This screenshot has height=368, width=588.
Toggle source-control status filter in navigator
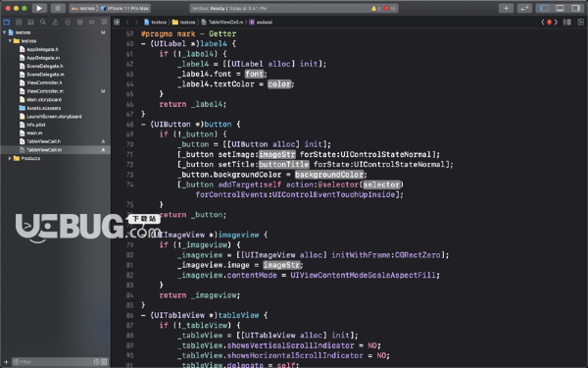tap(104, 362)
